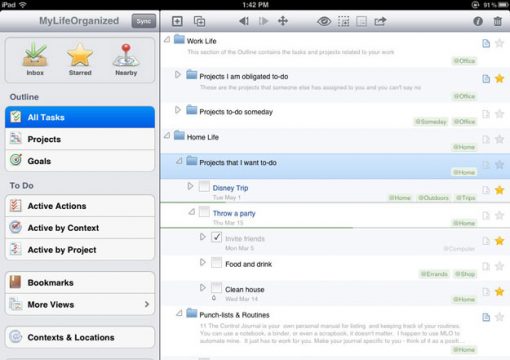This screenshot has width=510, height=360.
Task: Expand the Invite friends triangle
Action: 203,237
